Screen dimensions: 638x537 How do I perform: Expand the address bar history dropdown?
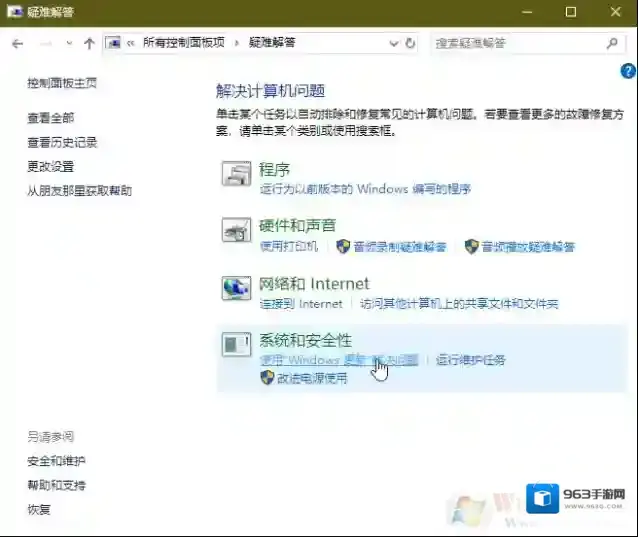tap(393, 43)
